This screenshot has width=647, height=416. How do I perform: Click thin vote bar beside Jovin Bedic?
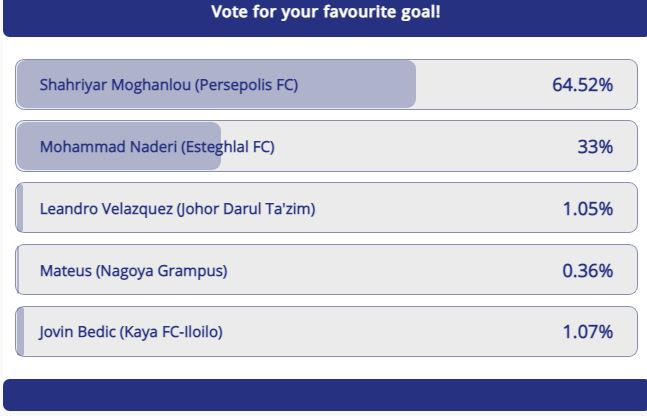tap(20, 332)
